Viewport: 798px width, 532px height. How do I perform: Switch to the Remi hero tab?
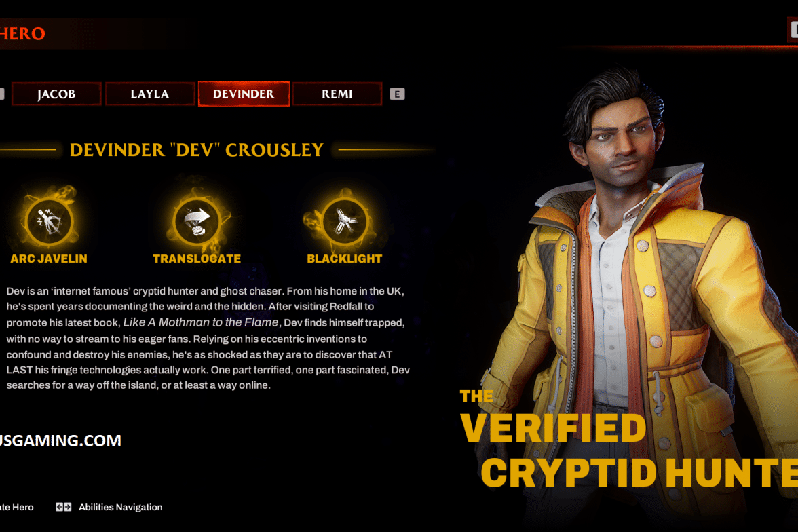337,94
